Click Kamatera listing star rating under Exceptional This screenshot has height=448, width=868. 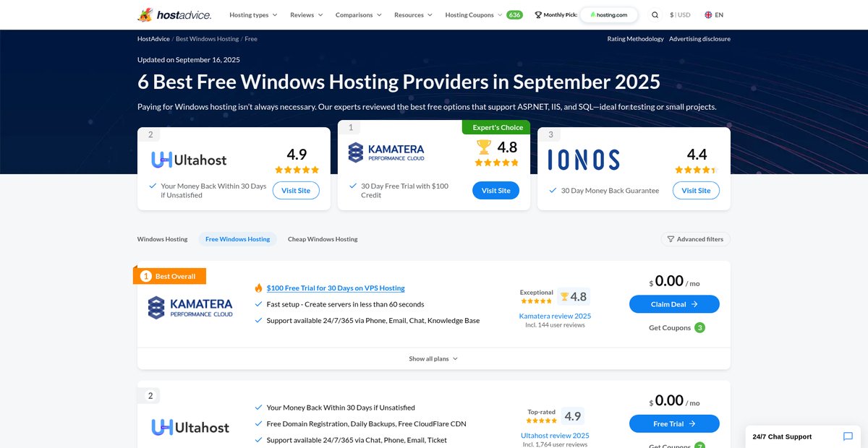(536, 301)
